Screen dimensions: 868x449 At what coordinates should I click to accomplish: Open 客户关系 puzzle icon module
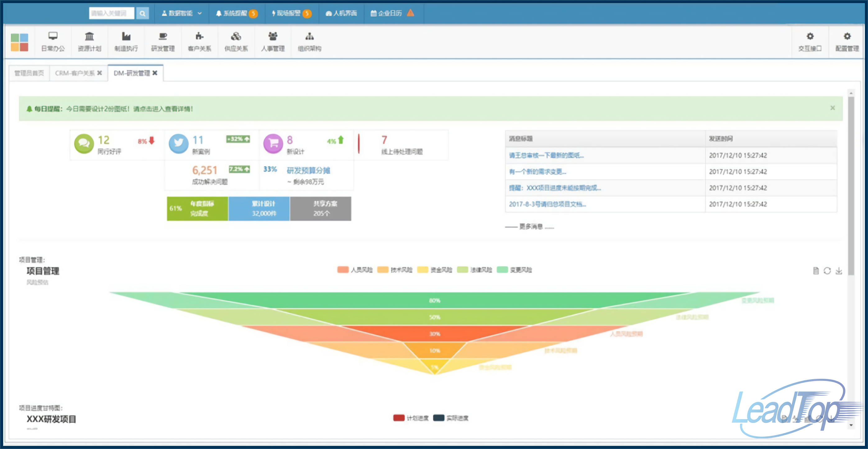click(x=199, y=42)
